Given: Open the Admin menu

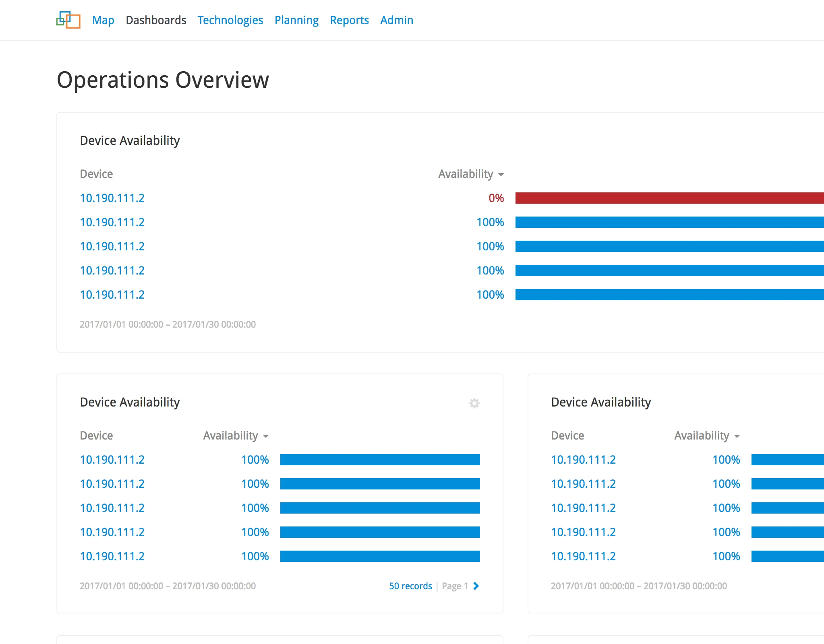Looking at the screenshot, I should pyautogui.click(x=397, y=20).
